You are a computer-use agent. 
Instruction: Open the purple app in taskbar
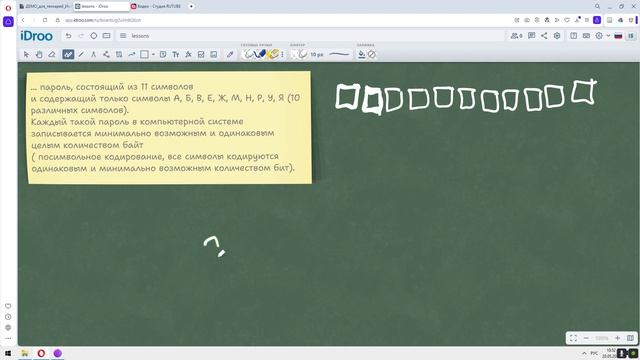point(58,353)
